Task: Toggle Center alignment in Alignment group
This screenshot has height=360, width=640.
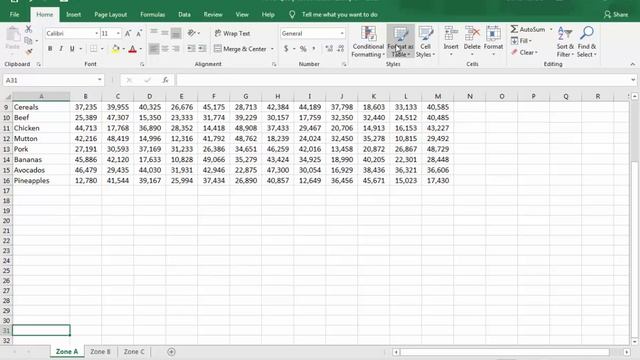Action: (x=165, y=49)
